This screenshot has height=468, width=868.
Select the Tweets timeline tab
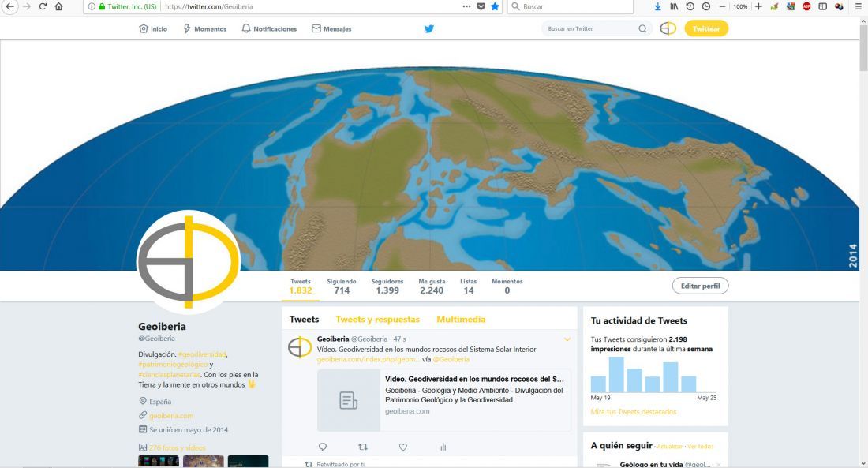[304, 320]
